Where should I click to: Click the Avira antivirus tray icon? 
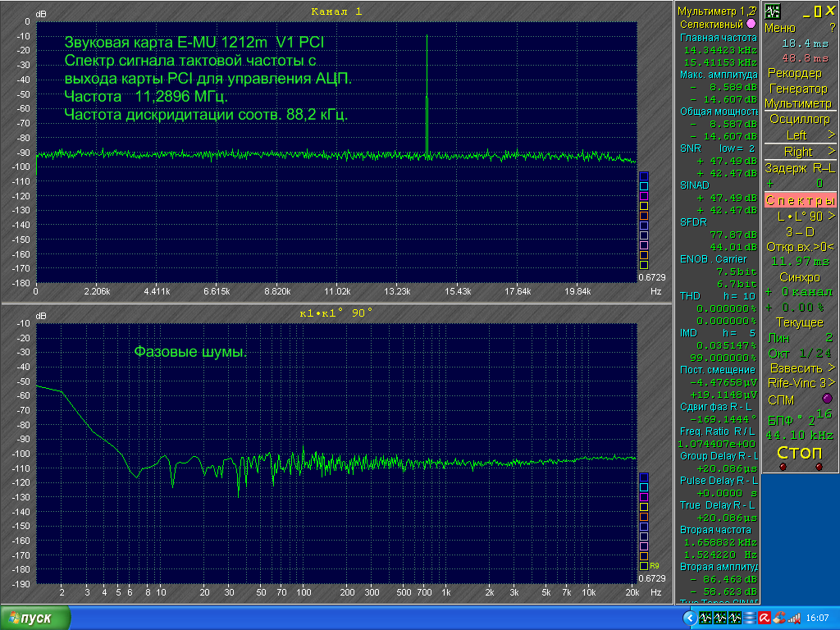tap(765, 618)
